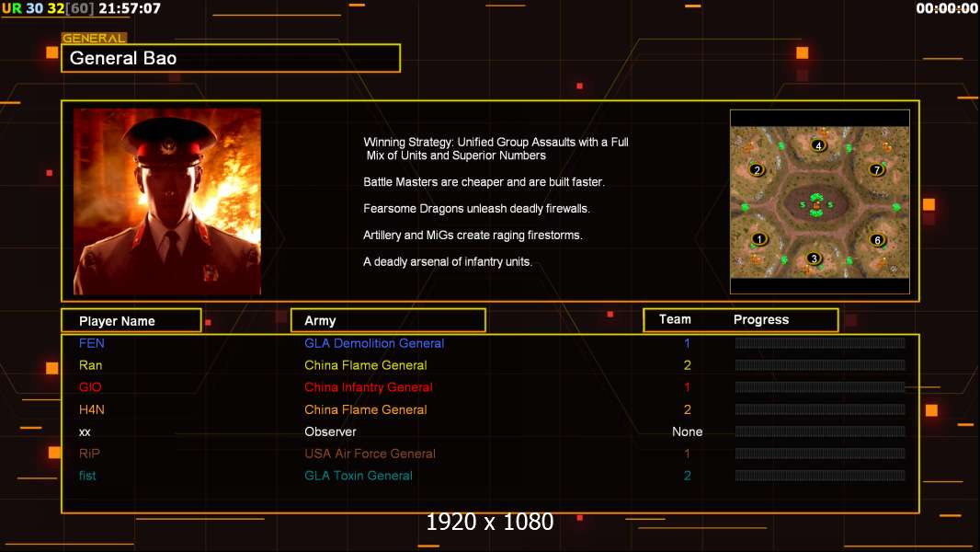Click the 21:57:07 clock readout

click(130, 8)
